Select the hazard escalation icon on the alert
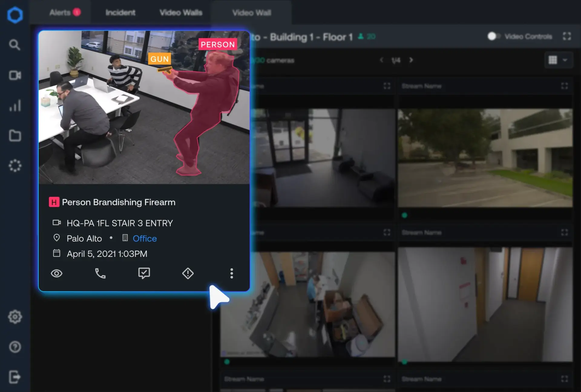Screen dimensions: 581x392 coord(188,273)
